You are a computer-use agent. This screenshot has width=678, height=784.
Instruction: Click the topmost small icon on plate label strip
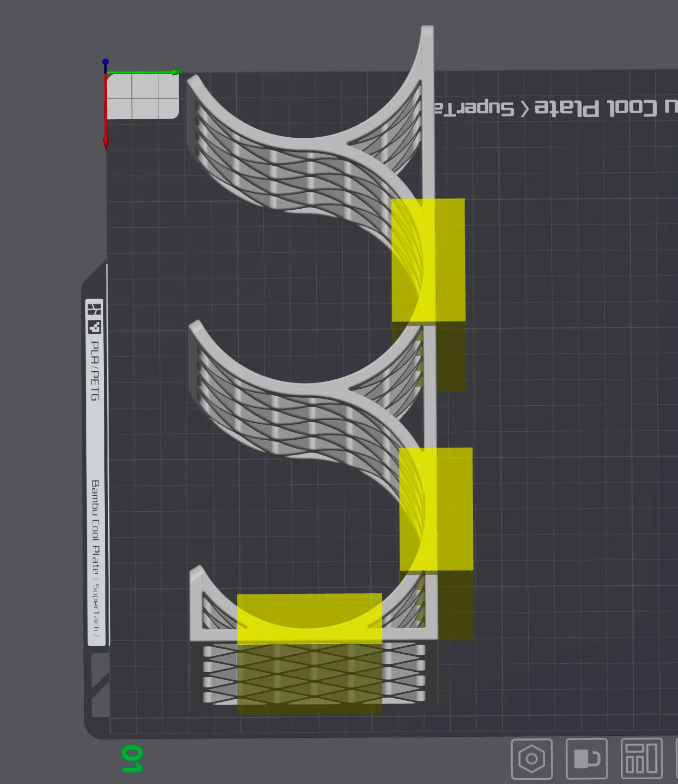tap(94, 308)
